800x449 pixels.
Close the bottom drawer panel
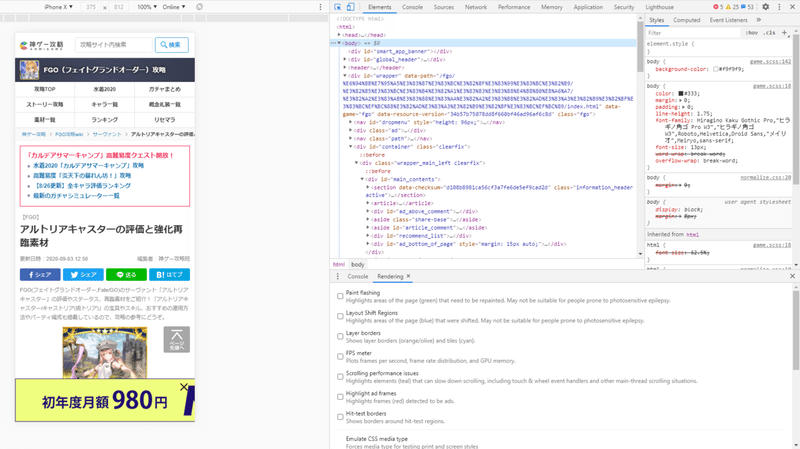coord(792,276)
